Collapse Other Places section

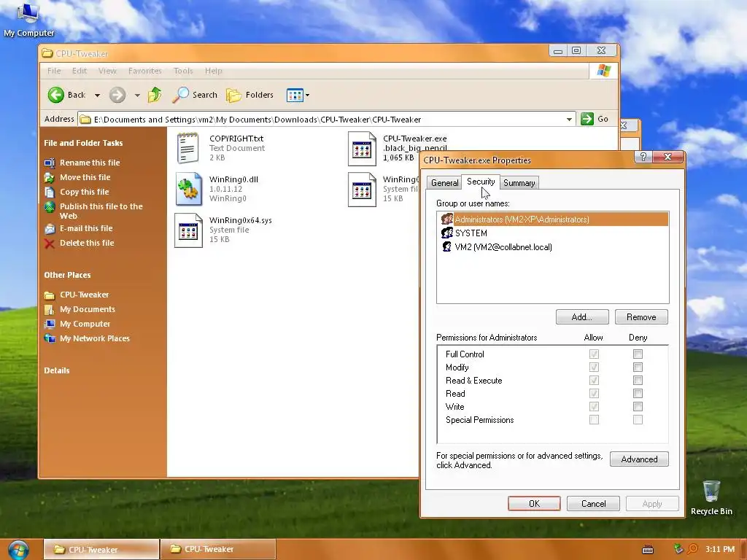coord(67,275)
